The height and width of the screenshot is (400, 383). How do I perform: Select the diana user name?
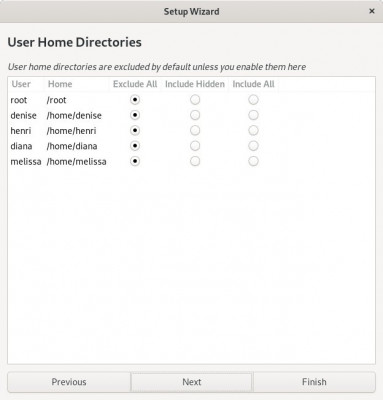21,146
